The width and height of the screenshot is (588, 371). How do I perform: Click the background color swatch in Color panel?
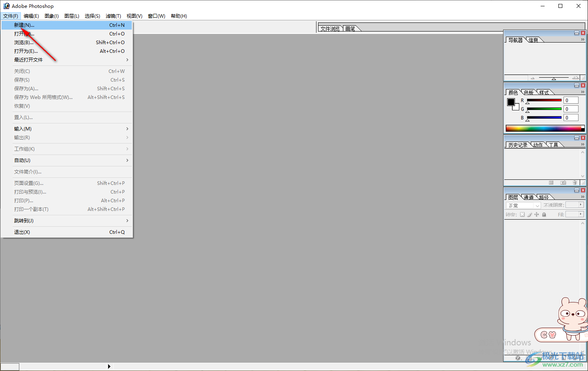click(517, 107)
